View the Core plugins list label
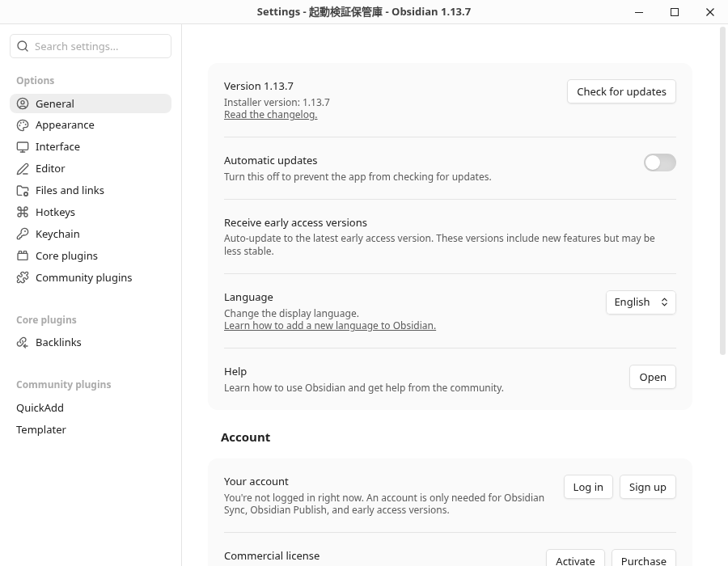Viewport: 728px width, 566px height. pyautogui.click(x=66, y=256)
